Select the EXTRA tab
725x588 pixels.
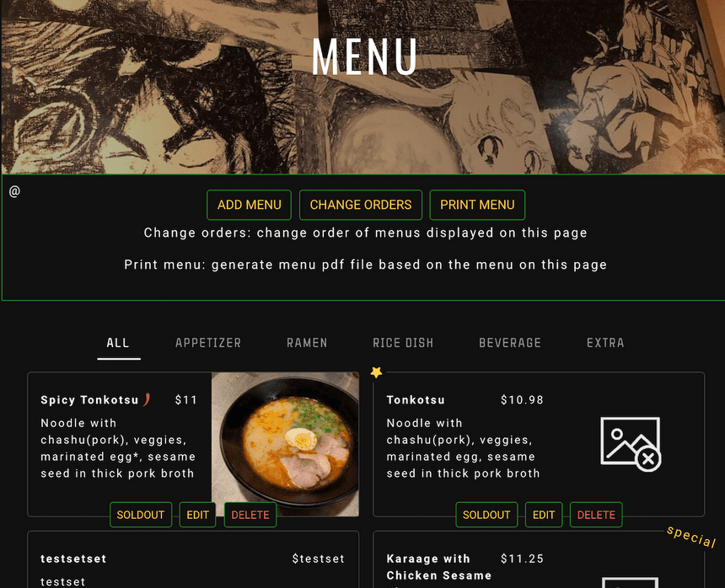click(605, 343)
